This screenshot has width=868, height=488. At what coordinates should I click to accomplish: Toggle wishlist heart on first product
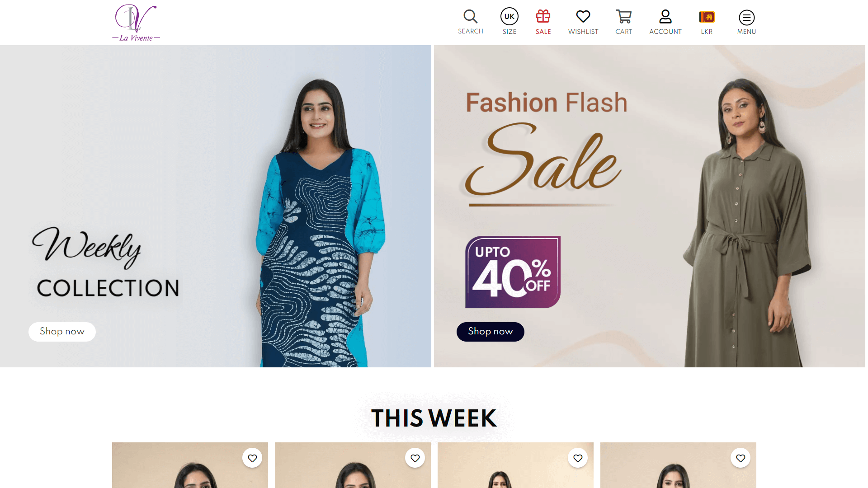(x=252, y=458)
